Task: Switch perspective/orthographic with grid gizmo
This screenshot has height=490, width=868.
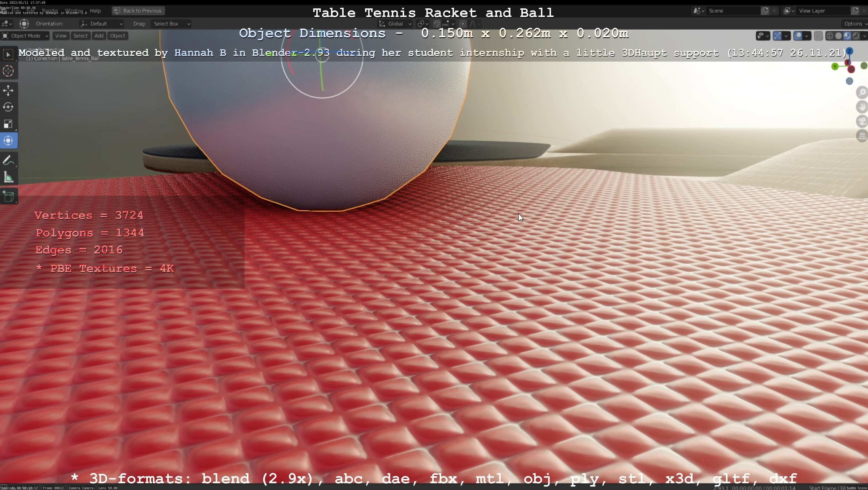Action: click(862, 136)
